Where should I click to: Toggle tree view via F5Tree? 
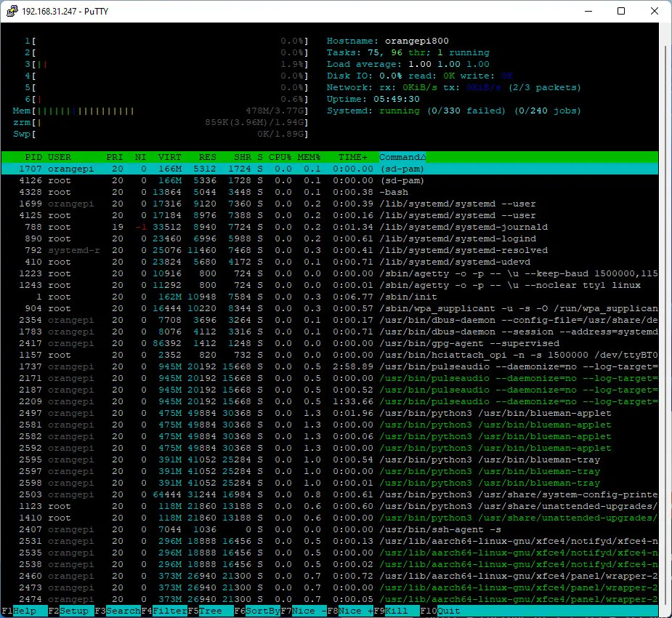pyautogui.click(x=205, y=611)
